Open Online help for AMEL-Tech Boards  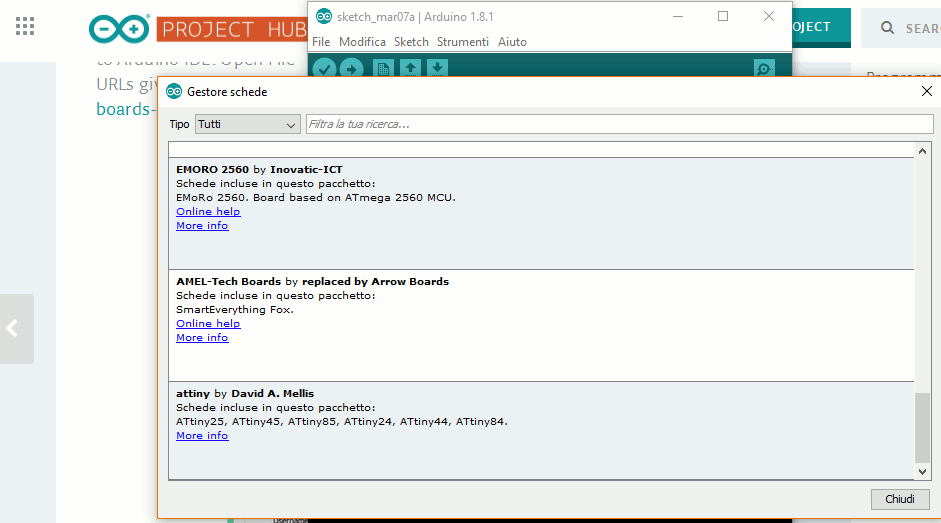click(208, 323)
